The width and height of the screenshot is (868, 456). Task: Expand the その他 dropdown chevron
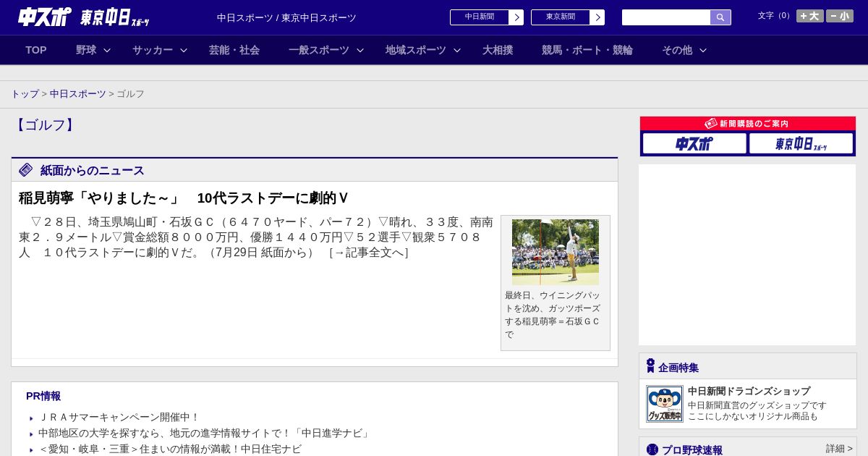[703, 51]
